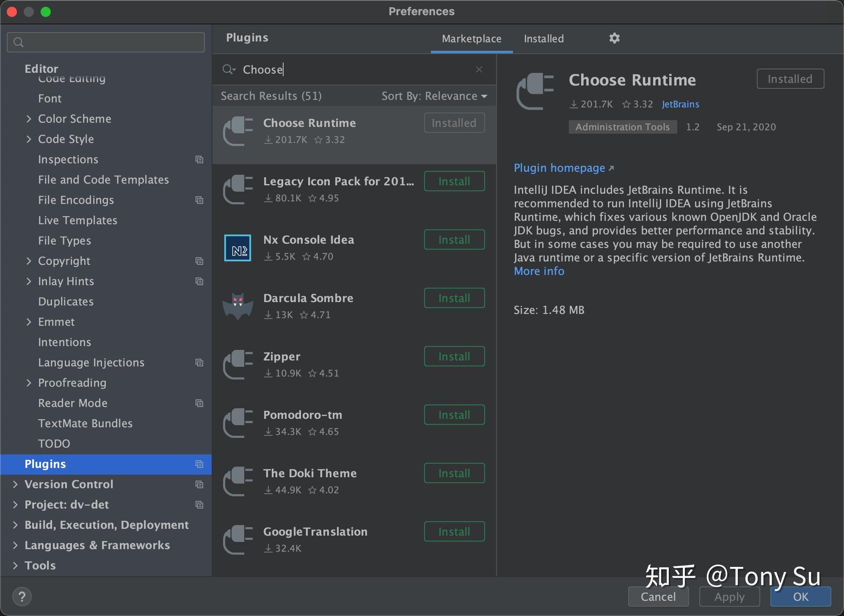The image size is (844, 616).
Task: Click the GoogleTranslation plugin icon
Action: click(237, 539)
